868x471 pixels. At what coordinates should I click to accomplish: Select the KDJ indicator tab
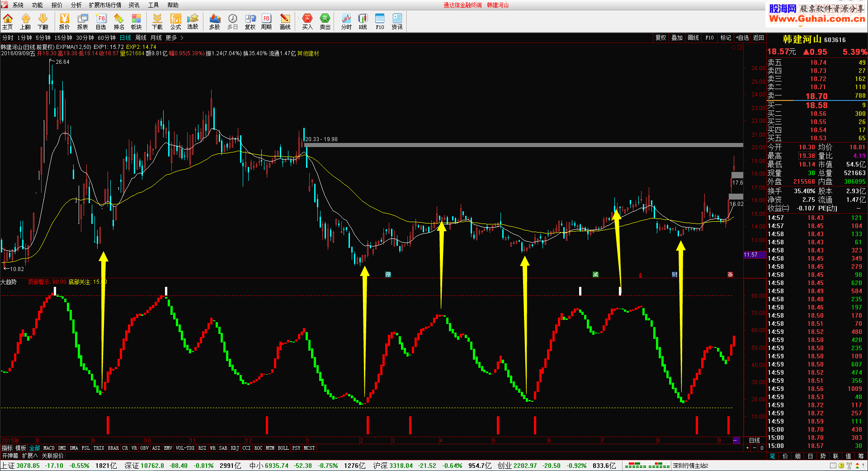coord(235,448)
